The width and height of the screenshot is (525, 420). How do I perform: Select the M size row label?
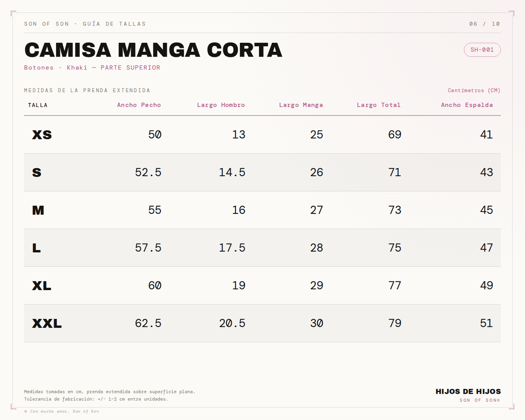(38, 210)
